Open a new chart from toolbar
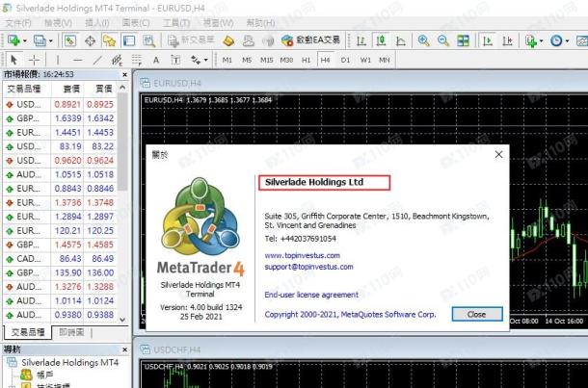588x388 pixels. pos(13,40)
